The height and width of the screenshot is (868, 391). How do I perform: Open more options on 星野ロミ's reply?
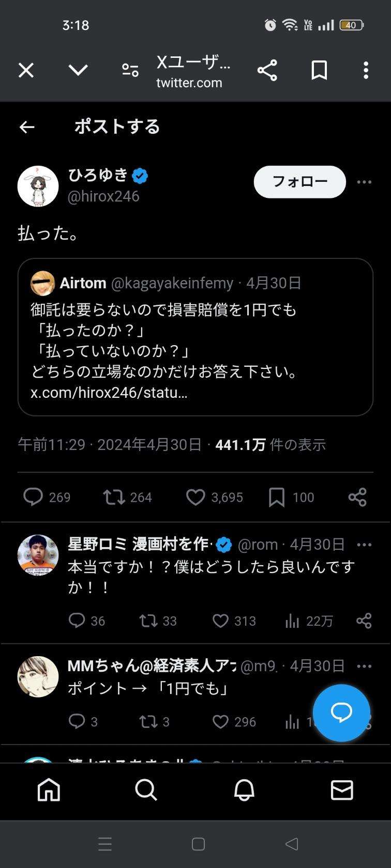click(364, 545)
